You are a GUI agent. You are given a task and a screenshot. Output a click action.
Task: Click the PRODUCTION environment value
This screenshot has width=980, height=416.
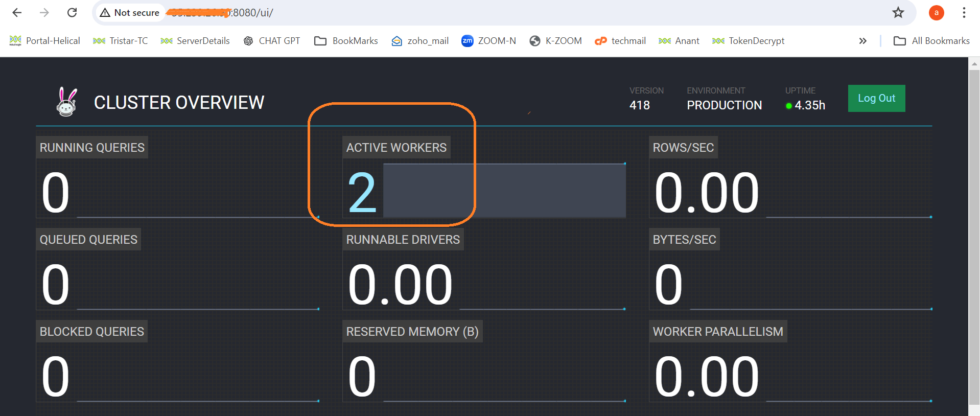coord(724,105)
